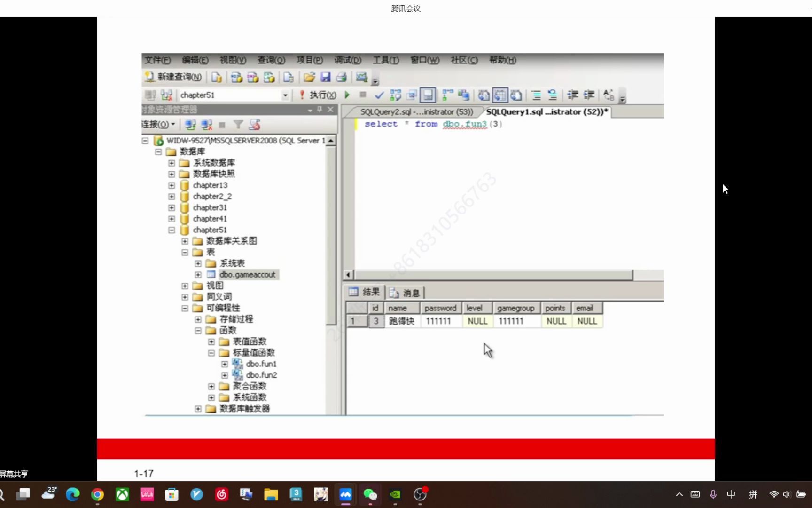Click the Increase Indent icon in toolbar
This screenshot has height=508, width=812.
pyautogui.click(x=589, y=95)
